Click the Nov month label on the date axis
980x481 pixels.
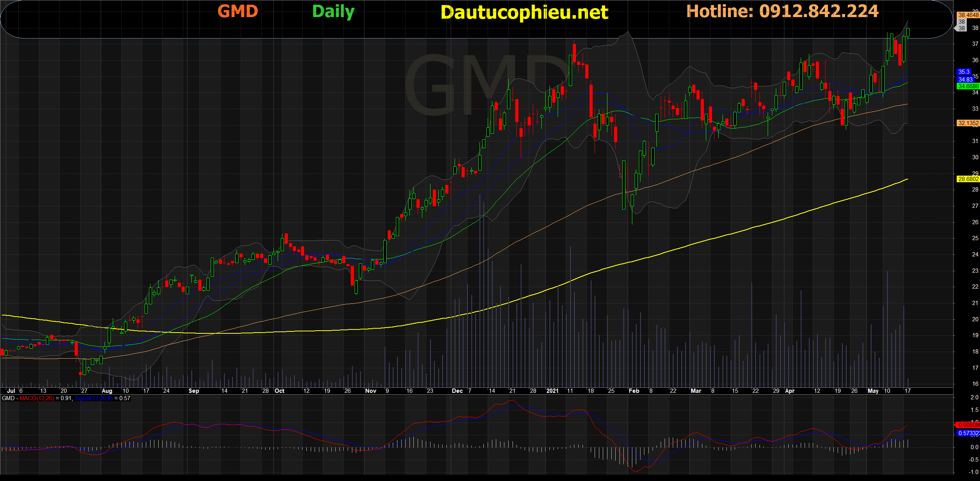[x=371, y=391]
